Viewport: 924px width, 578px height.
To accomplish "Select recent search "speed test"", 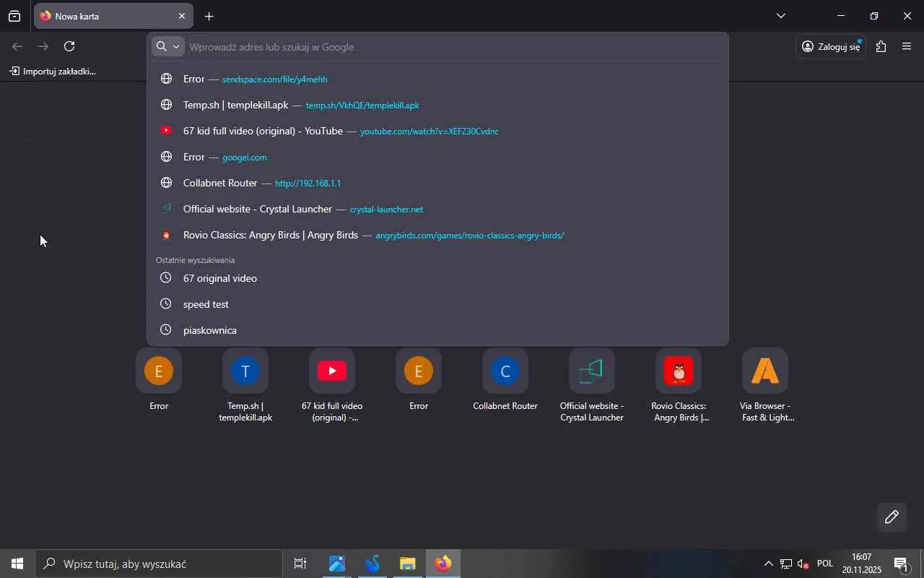I will [x=437, y=304].
